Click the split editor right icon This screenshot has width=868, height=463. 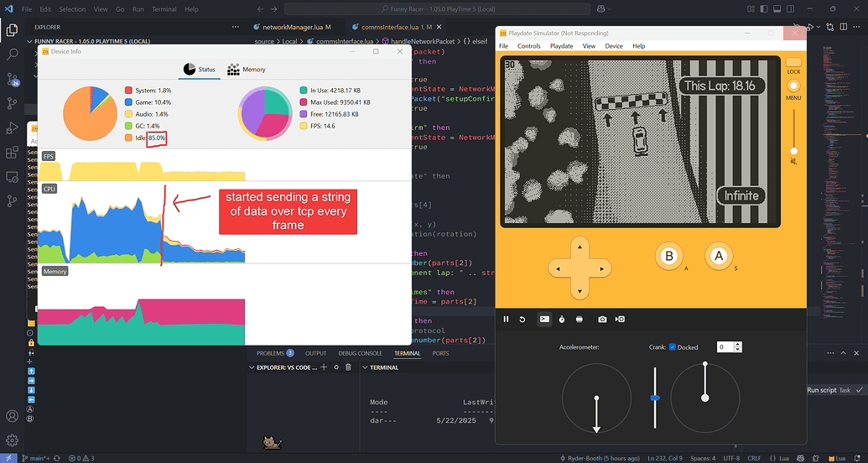(x=844, y=27)
